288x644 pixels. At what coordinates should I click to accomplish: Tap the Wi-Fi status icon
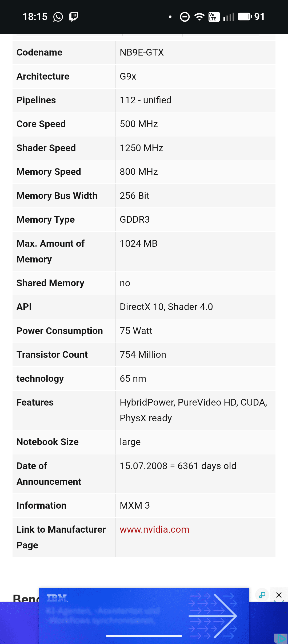point(199,17)
